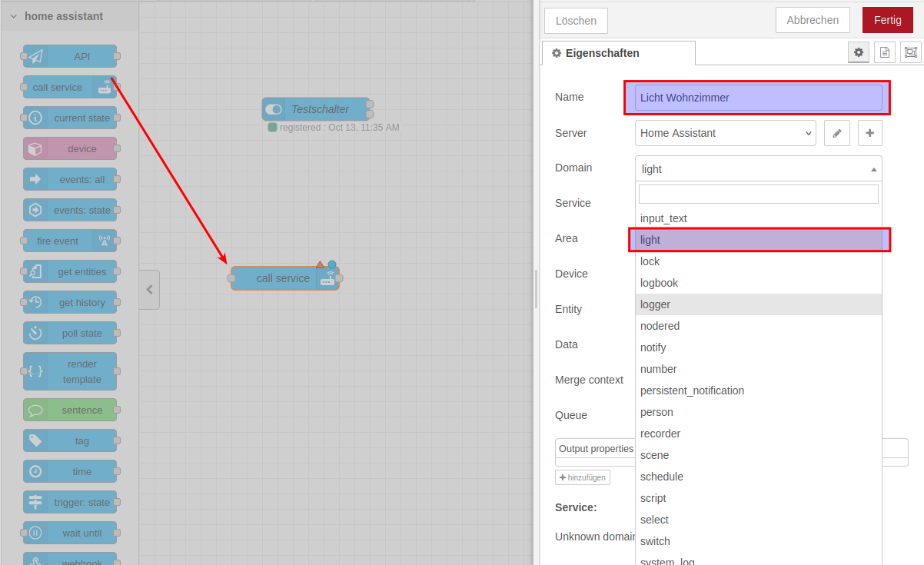Open the Server dropdown
924x565 pixels.
point(725,133)
